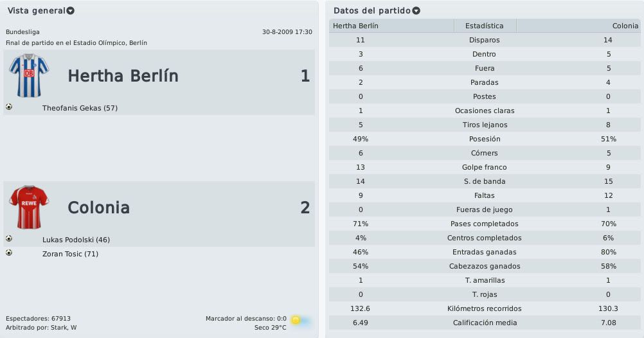This screenshot has width=644, height=338.
Task: Select the Hertha Berlín column header
Action: pos(391,26)
